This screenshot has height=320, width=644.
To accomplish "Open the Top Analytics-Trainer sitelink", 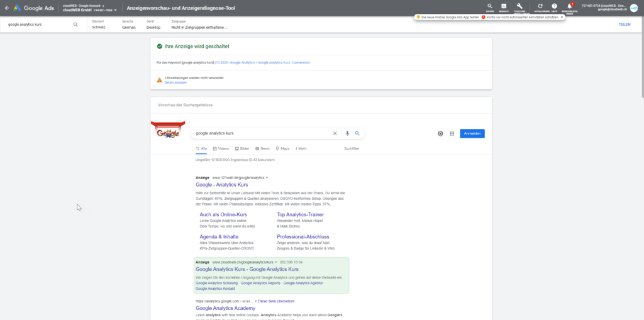I will (300, 214).
